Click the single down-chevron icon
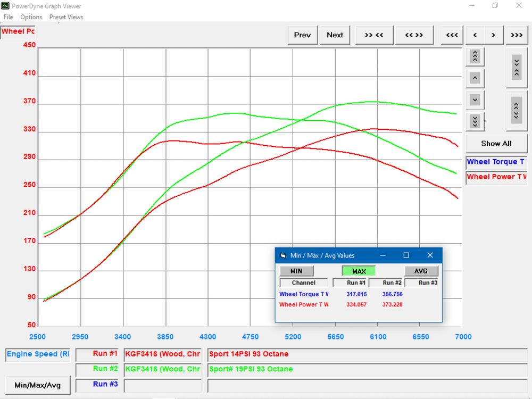 (x=475, y=100)
